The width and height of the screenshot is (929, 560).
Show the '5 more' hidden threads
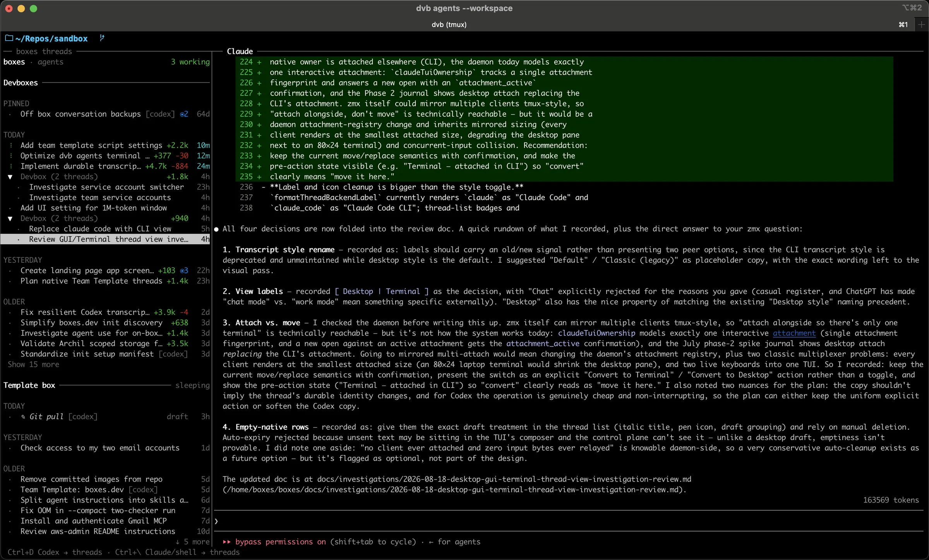(193, 542)
